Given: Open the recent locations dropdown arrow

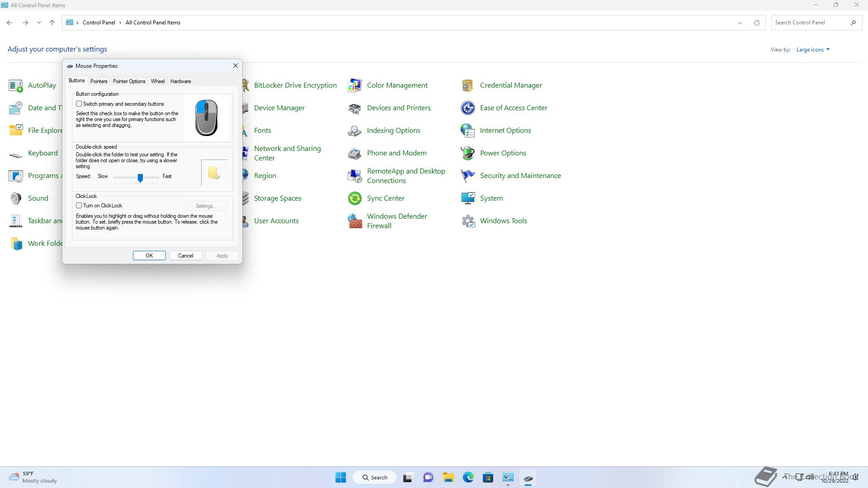Looking at the screenshot, I should point(39,23).
